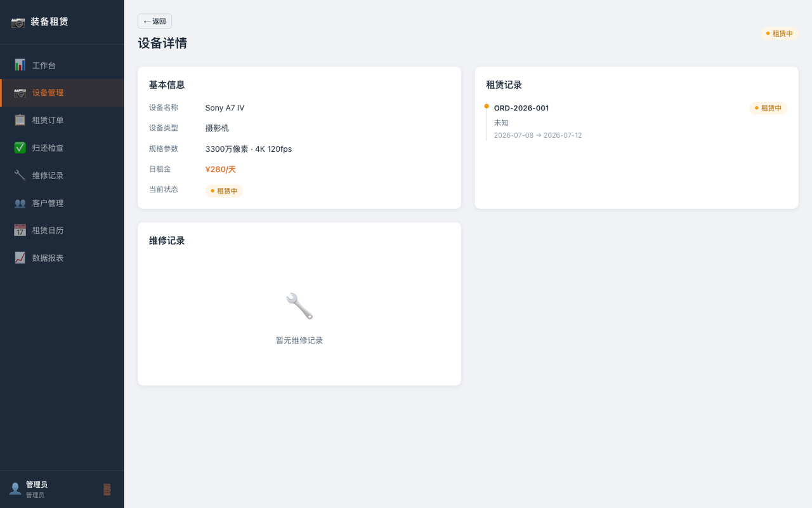Click the 租赁中 badge next to 当前状态

coord(224,190)
